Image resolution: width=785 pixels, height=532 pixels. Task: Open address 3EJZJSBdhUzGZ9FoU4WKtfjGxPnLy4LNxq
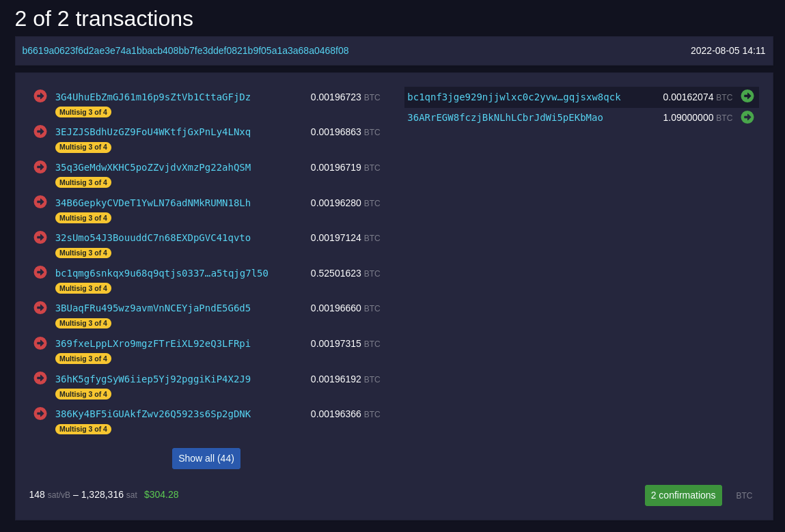[x=152, y=132]
